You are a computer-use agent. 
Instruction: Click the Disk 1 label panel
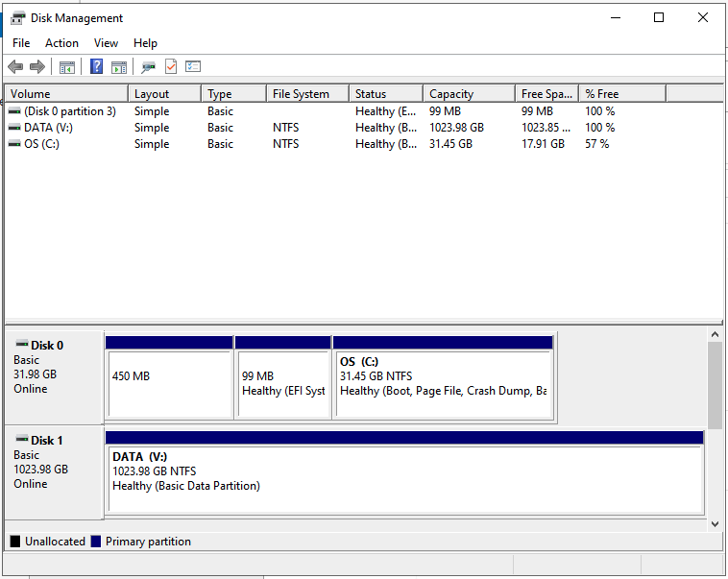[54, 470]
